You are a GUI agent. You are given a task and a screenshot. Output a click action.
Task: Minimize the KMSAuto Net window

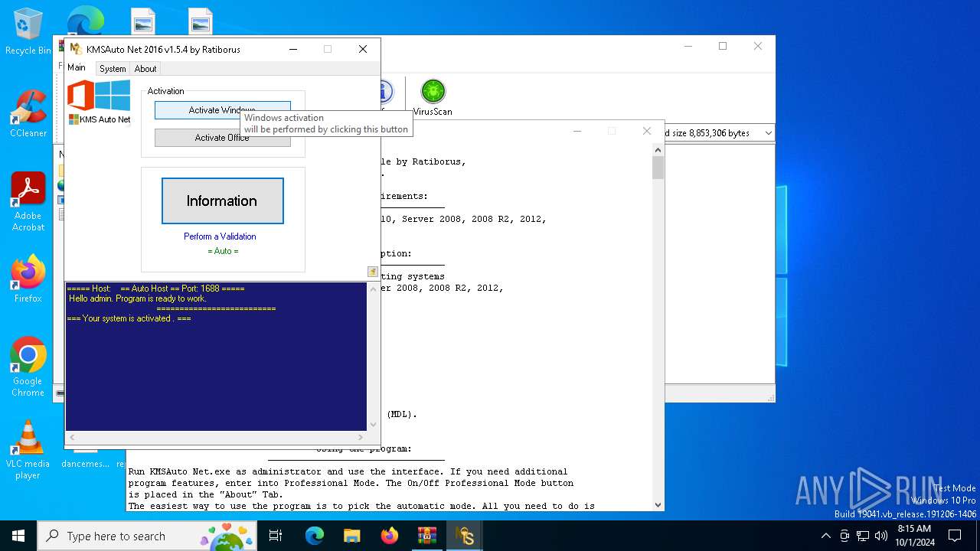pos(293,49)
